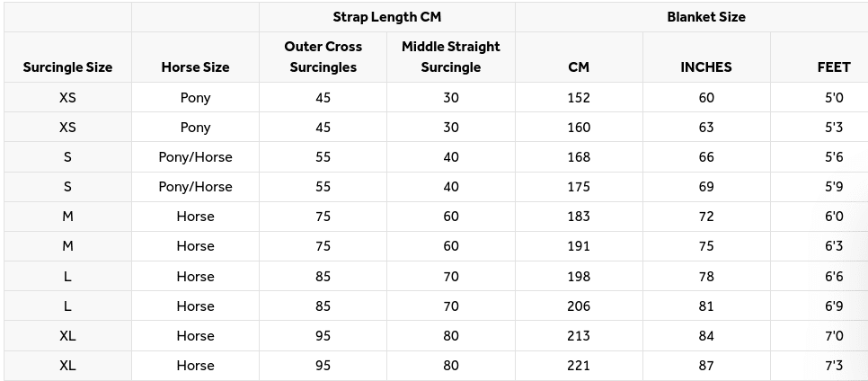Click the 7'0 feet cell

click(x=834, y=336)
